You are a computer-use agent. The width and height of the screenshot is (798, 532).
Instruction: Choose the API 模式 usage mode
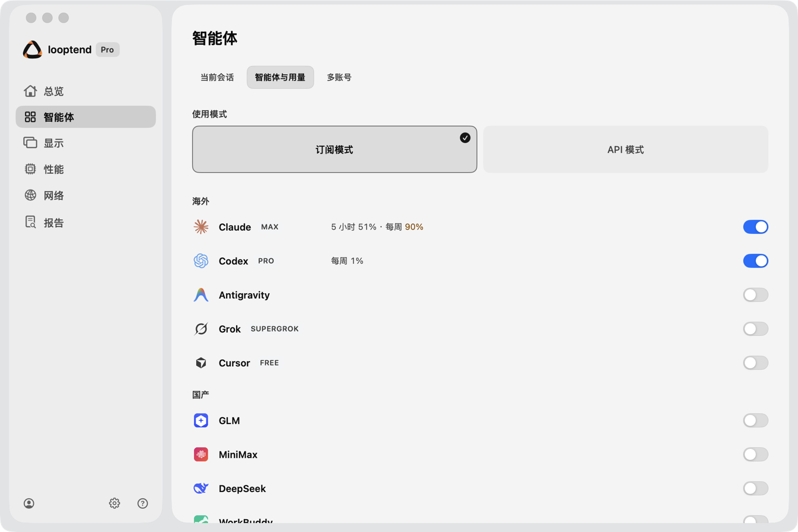626,150
